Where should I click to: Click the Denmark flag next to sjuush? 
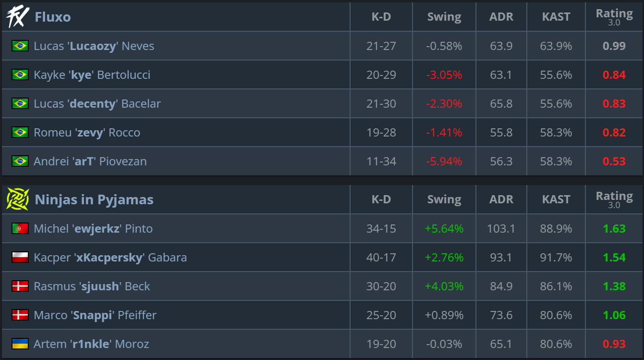point(20,286)
